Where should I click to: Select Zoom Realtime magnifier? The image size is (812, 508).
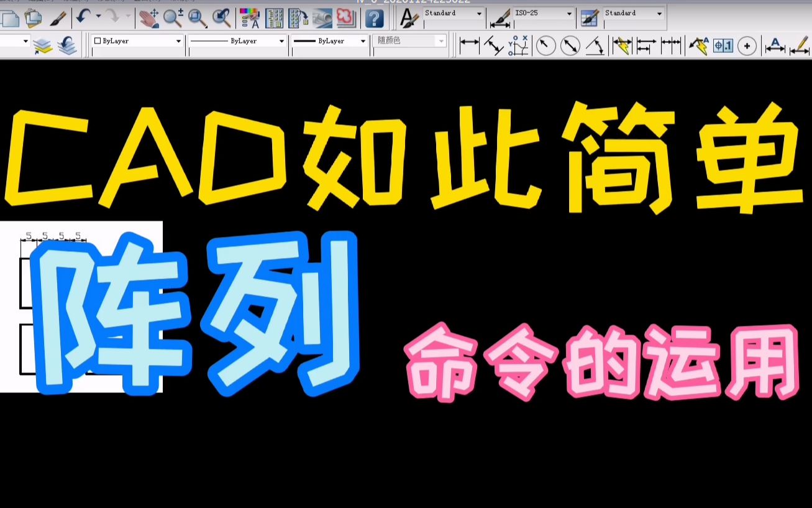coord(173,19)
